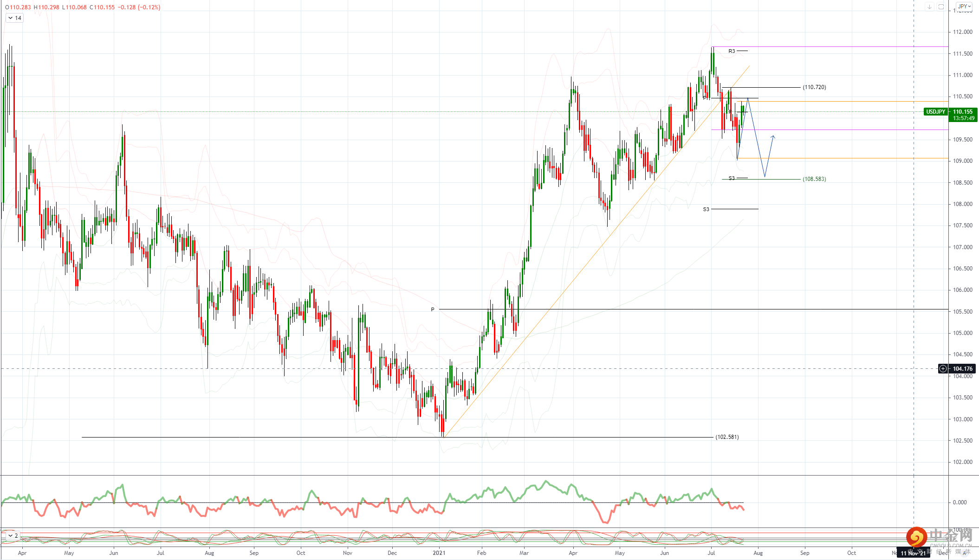Click the 2021 label on time axis

[x=439, y=553]
